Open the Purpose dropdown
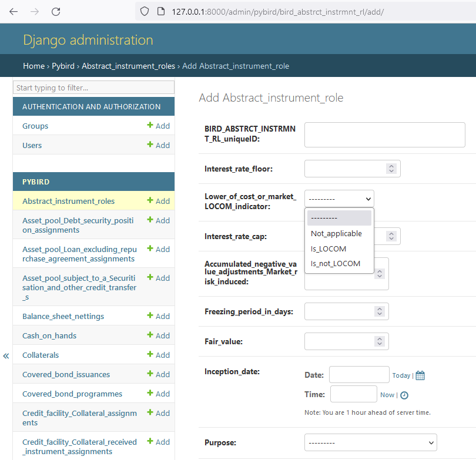 pyautogui.click(x=370, y=442)
